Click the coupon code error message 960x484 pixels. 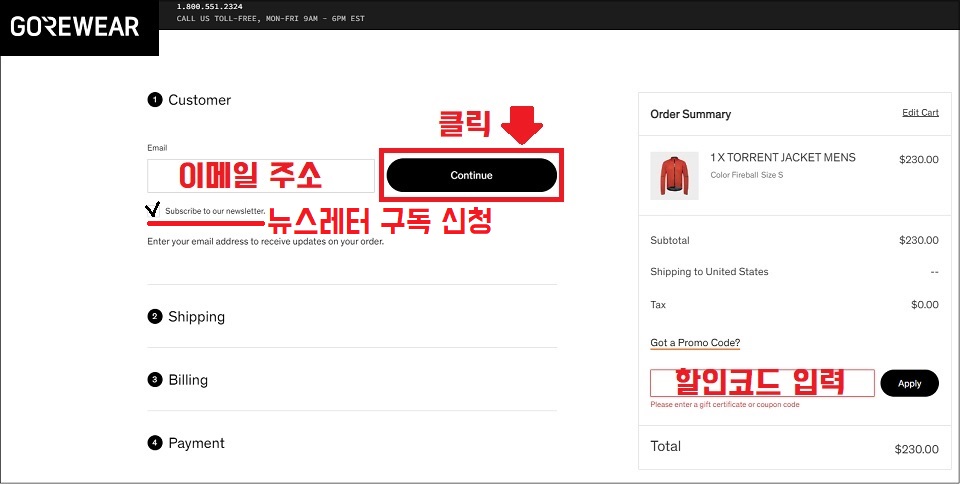pos(725,404)
